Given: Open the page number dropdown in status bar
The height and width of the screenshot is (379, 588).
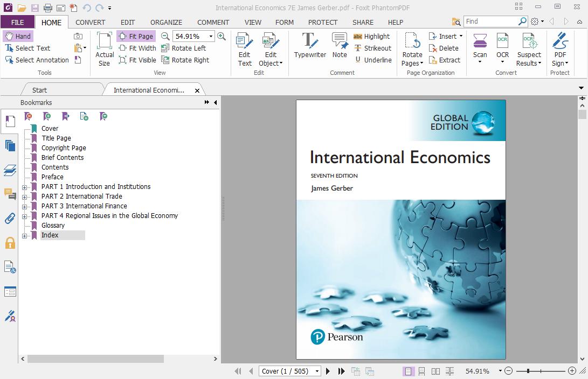Looking at the screenshot, I should point(317,371).
